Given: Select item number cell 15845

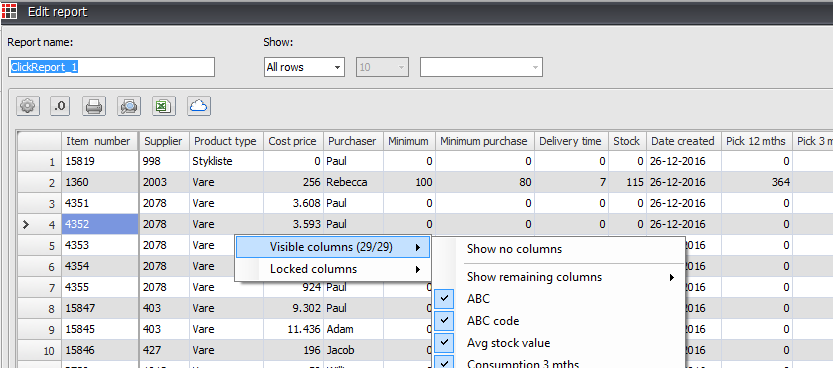Looking at the screenshot, I should pyautogui.click(x=100, y=329).
